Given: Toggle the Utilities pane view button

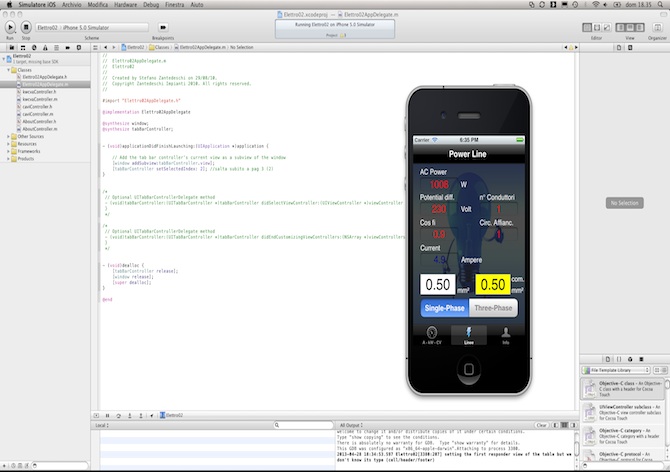Looking at the screenshot, I should [x=640, y=27].
